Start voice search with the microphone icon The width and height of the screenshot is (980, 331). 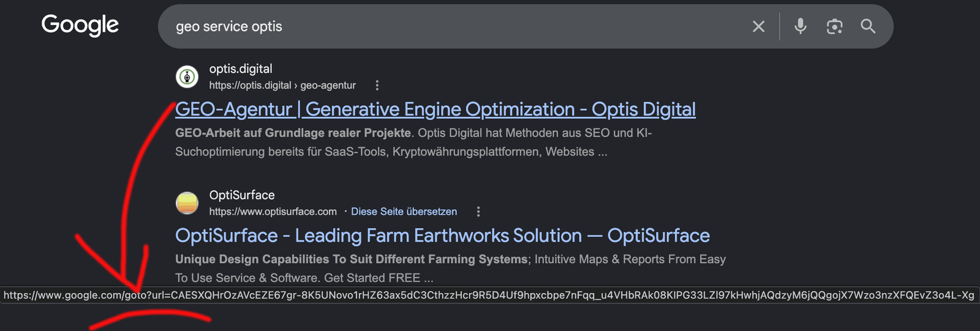[x=800, y=26]
